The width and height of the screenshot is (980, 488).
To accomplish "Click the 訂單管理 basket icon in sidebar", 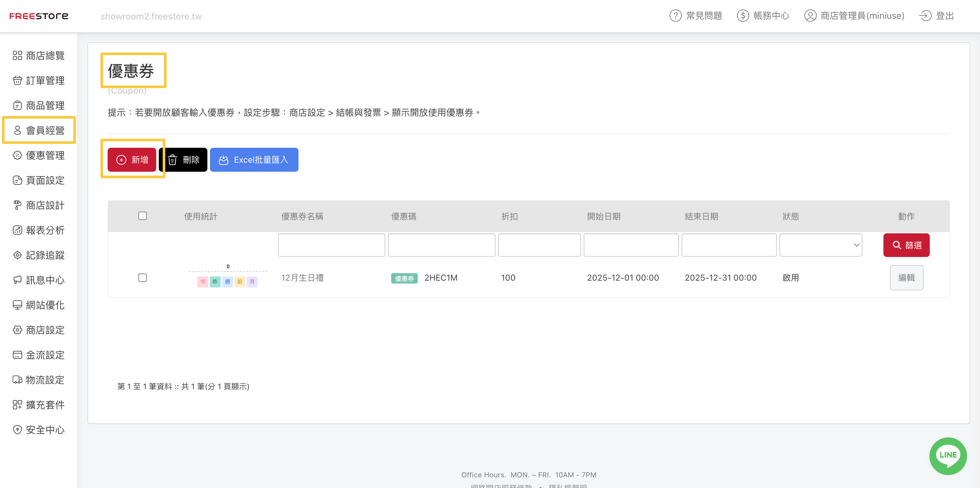I will coord(17,80).
